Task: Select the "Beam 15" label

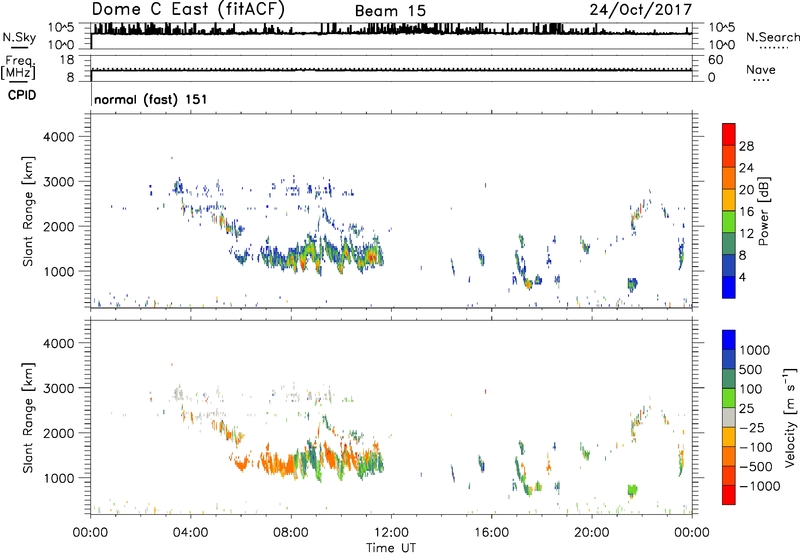Action: tap(390, 11)
